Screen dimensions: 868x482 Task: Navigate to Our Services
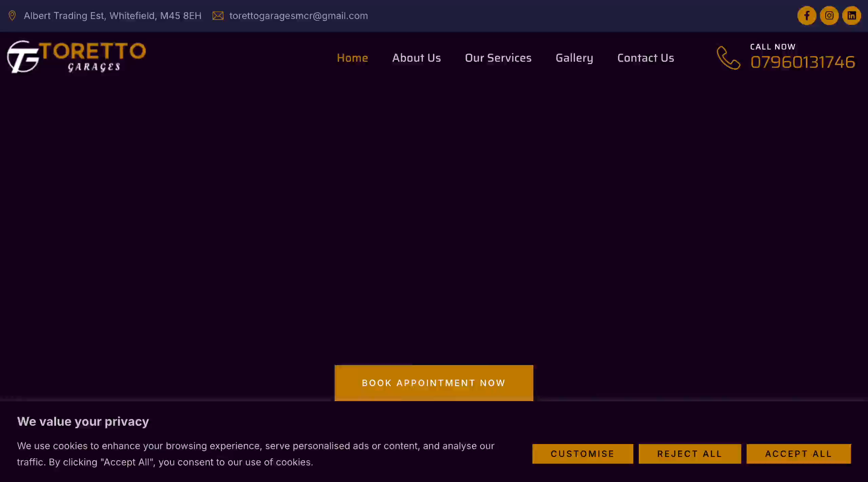point(498,58)
